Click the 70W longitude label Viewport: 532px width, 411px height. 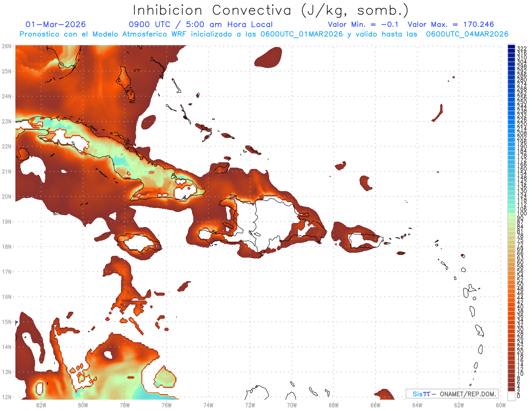coord(292,404)
